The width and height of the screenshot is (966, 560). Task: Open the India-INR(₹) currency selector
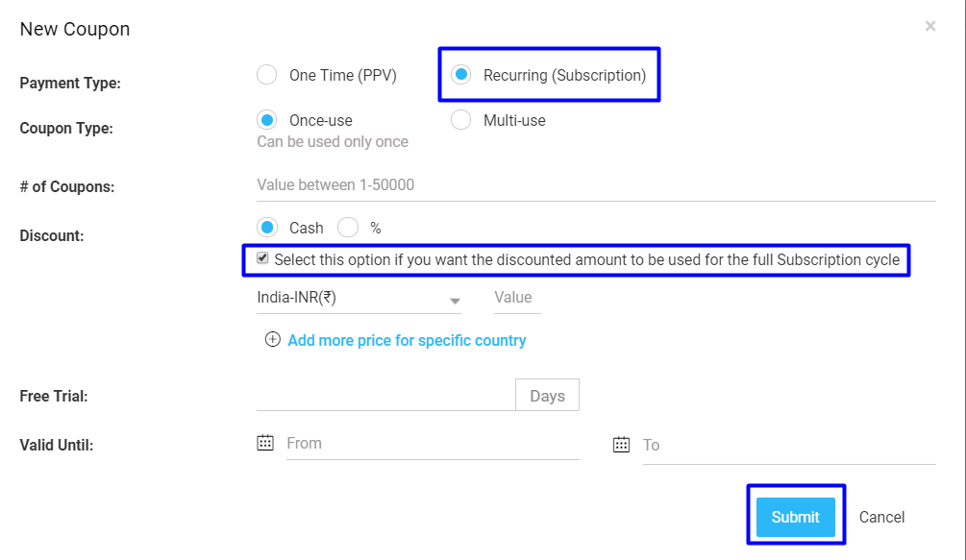click(x=359, y=298)
